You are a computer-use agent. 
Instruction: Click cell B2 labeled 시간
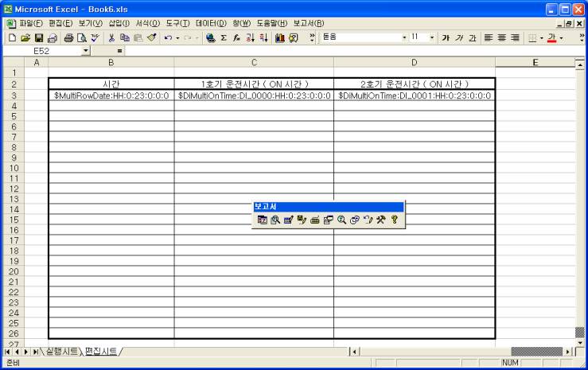pos(111,84)
